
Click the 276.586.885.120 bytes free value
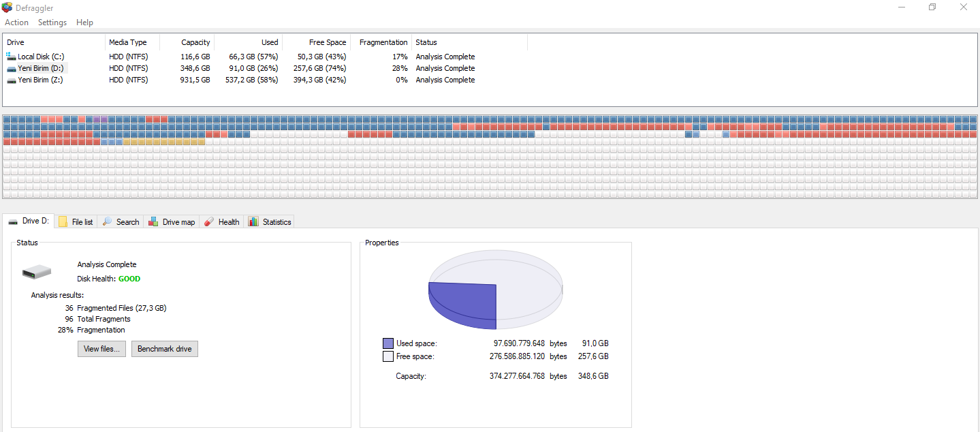click(517, 356)
